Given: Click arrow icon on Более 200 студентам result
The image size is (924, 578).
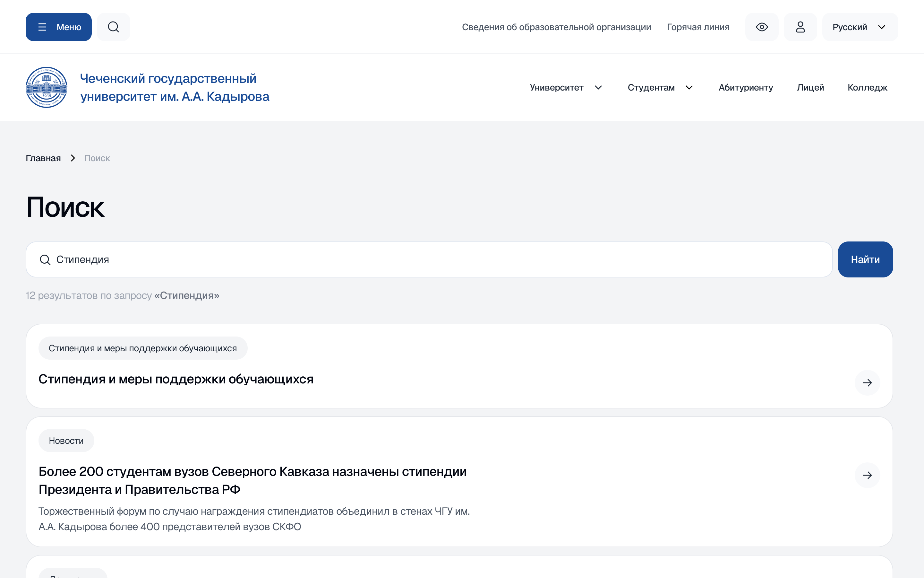Looking at the screenshot, I should pos(867,475).
